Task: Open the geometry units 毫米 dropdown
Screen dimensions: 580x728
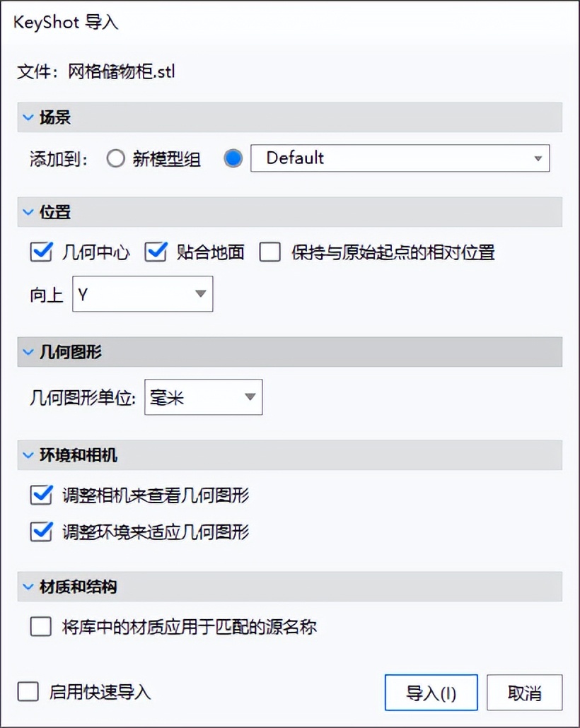Action: tap(250, 397)
